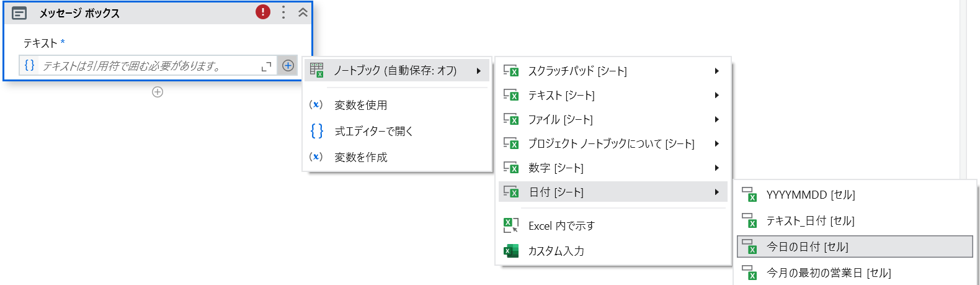Click the expression editor curly braces icon
The height and width of the screenshot is (285, 980).
[29, 65]
